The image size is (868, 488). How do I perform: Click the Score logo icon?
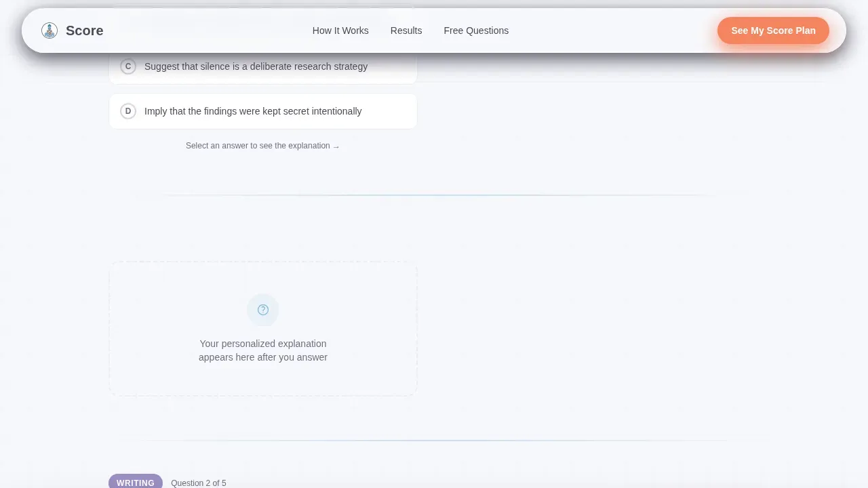50,30
